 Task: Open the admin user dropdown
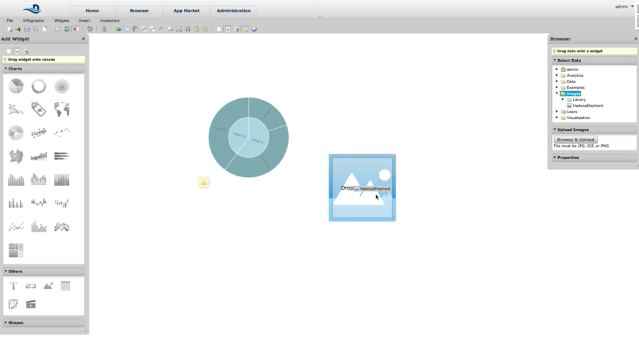tap(624, 7)
